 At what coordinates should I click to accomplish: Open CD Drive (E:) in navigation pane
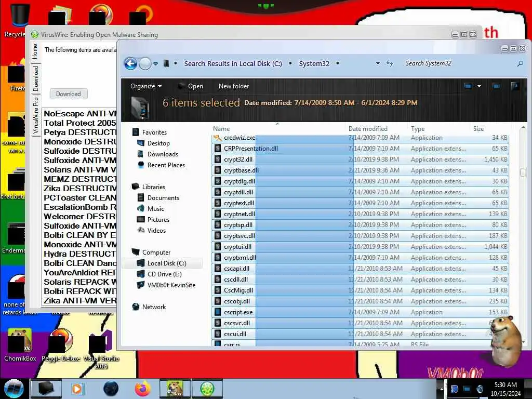click(164, 274)
